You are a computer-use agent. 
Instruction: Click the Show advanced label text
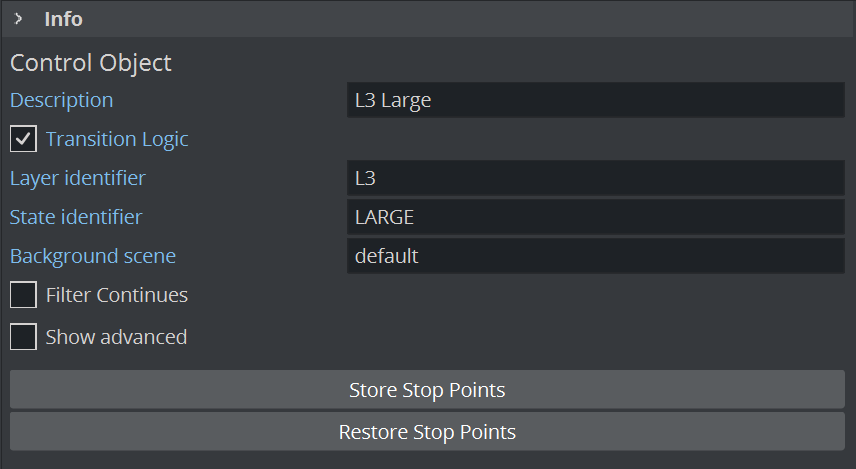point(116,337)
